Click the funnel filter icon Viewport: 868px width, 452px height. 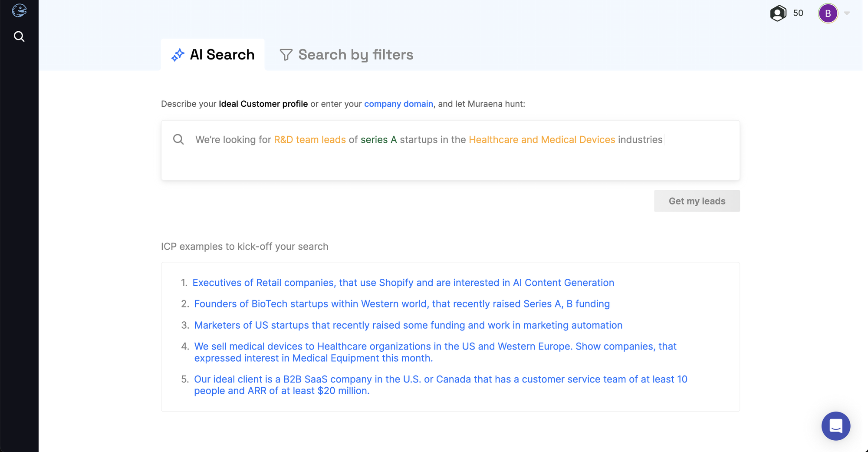(x=286, y=55)
